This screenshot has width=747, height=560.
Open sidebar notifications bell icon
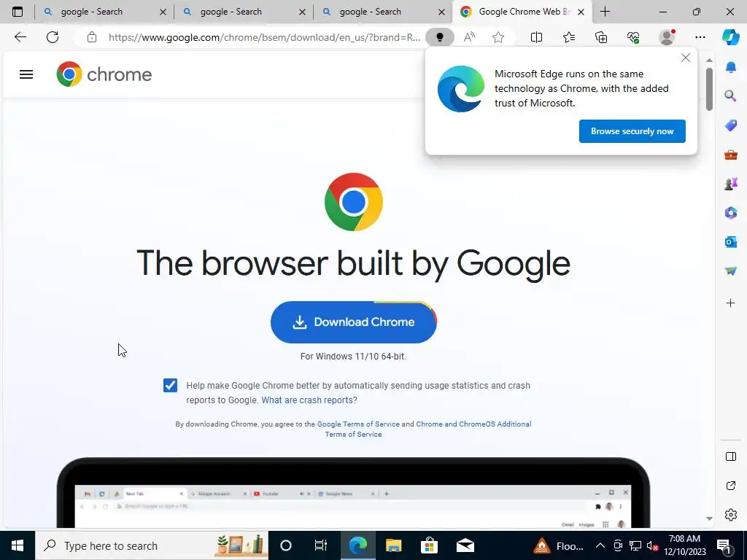tap(731, 67)
